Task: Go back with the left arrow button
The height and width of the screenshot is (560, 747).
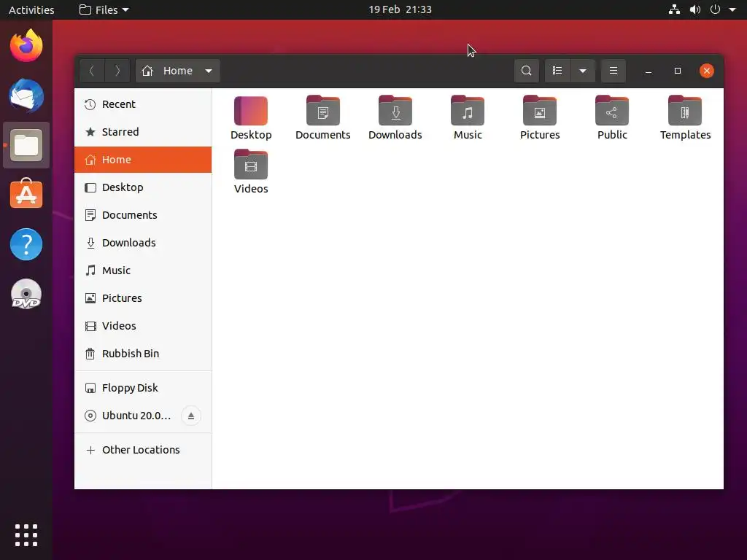Action: pos(92,71)
